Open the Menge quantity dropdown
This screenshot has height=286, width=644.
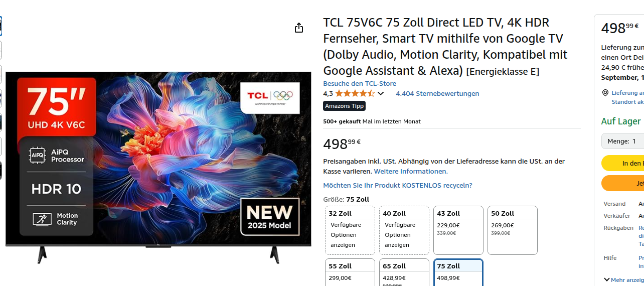623,141
